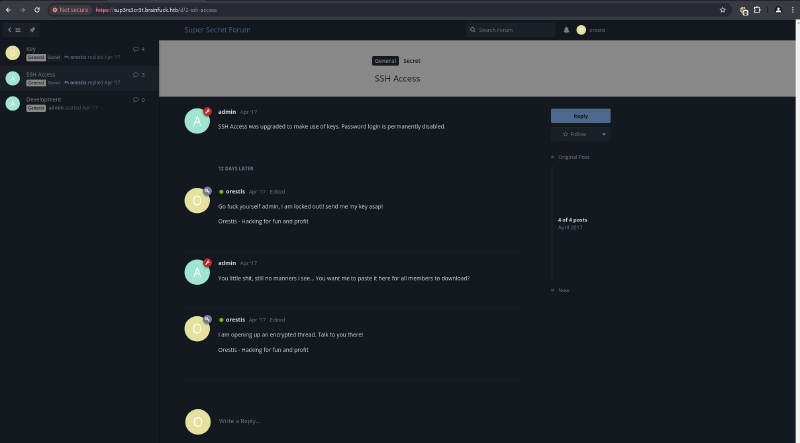The image size is (800, 443).
Task: Pin the discussion list pane
Action: 32,30
